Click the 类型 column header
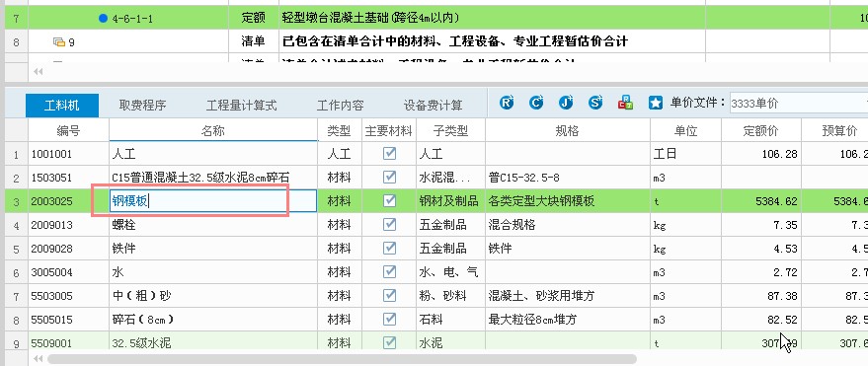 [340, 130]
